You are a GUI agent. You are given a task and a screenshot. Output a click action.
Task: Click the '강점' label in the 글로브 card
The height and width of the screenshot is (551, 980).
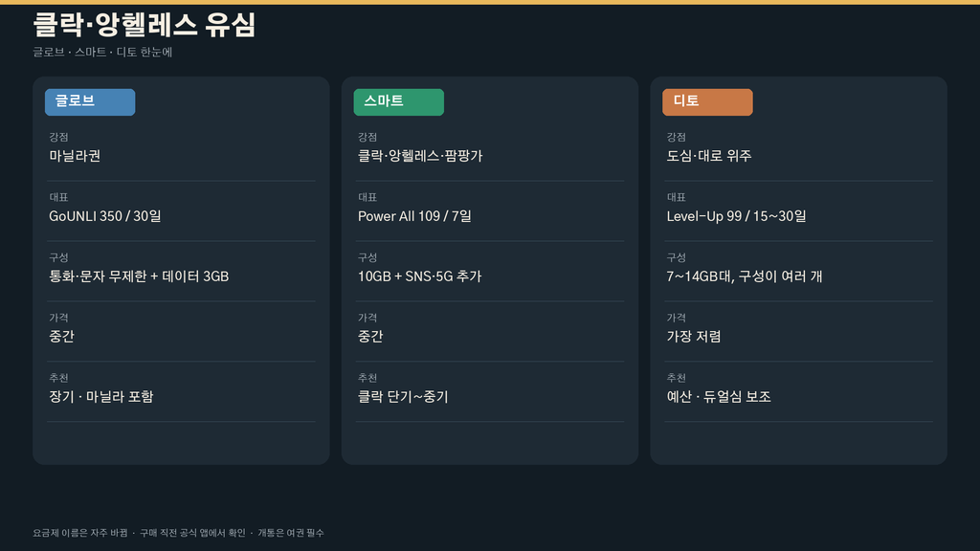pos(58,137)
